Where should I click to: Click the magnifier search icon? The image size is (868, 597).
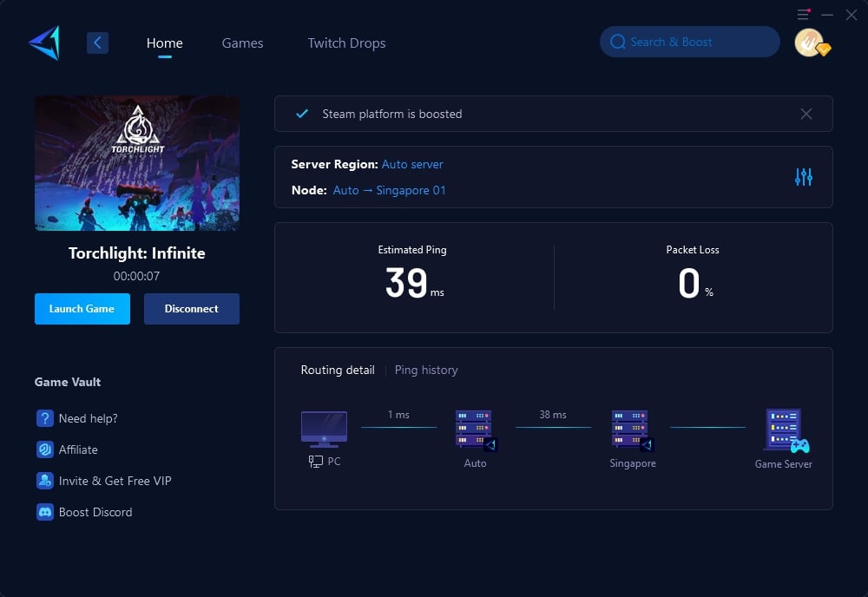pos(618,42)
